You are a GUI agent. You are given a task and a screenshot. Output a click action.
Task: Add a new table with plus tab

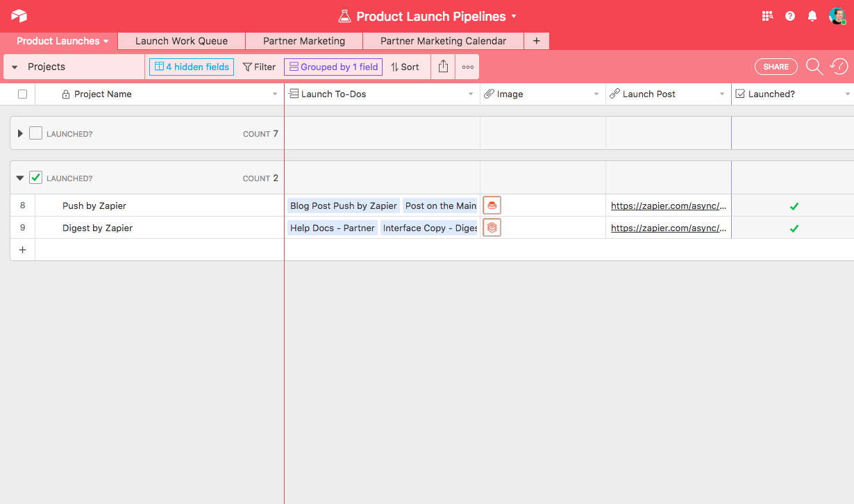(537, 41)
